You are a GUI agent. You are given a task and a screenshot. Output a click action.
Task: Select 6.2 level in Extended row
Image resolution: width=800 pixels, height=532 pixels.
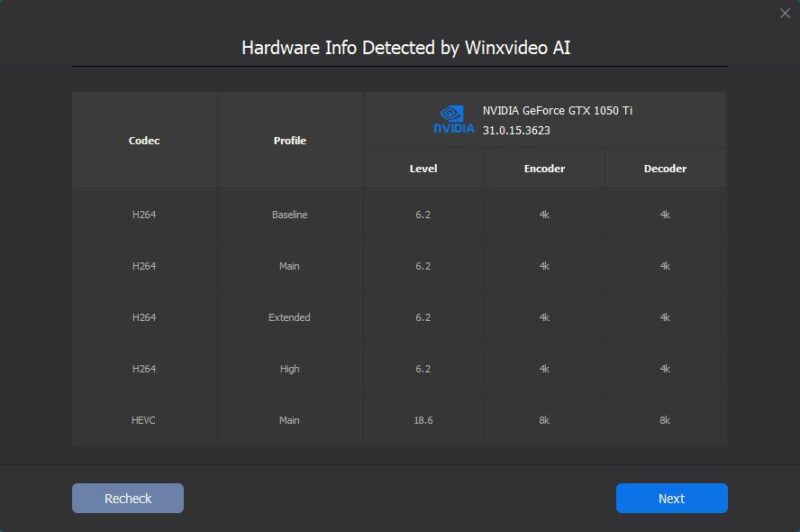(x=423, y=317)
